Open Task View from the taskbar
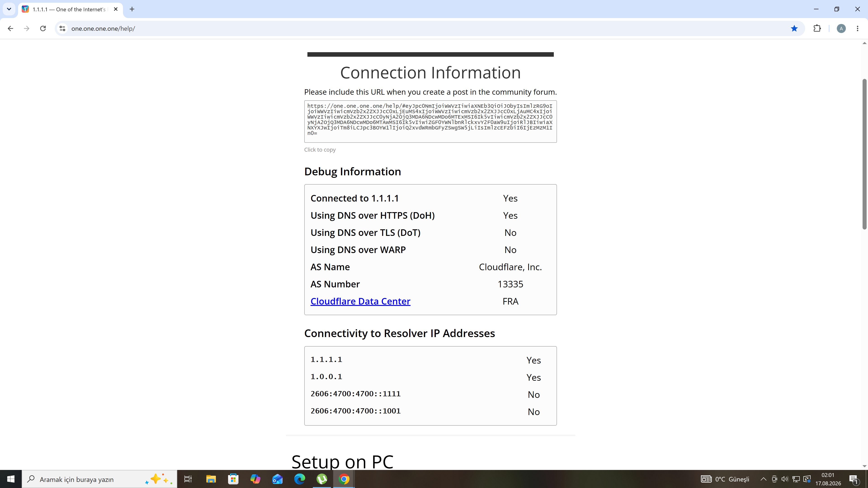 [x=188, y=479]
